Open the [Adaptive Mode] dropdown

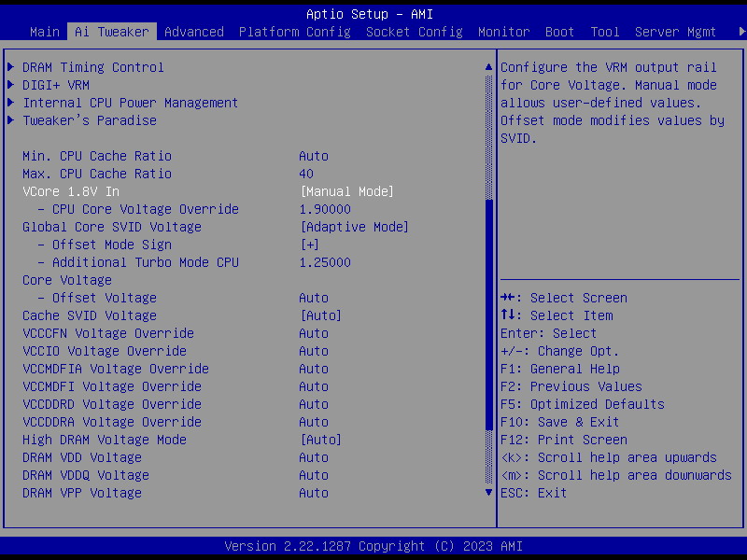coord(355,227)
